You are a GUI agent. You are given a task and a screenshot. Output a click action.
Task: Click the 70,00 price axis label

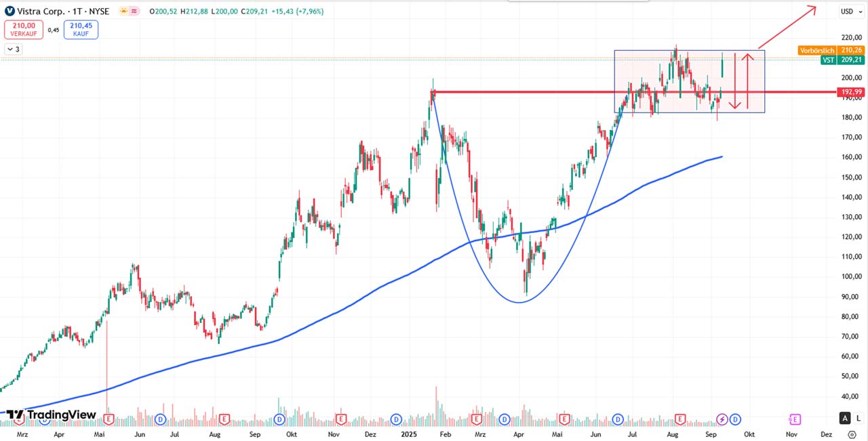point(851,336)
